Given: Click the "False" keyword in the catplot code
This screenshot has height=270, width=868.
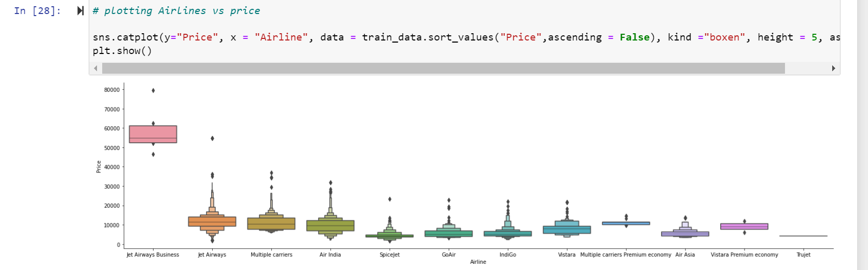Looking at the screenshot, I should click(635, 37).
